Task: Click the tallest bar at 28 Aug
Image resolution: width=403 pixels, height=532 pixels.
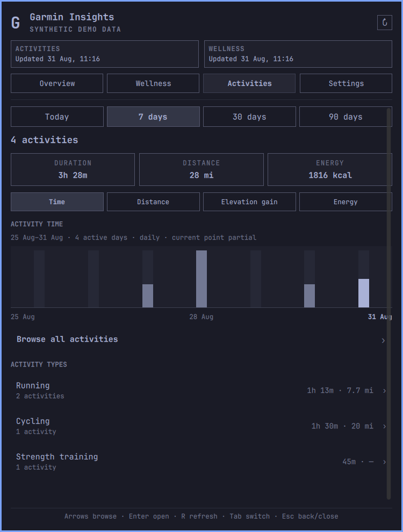Action: [x=201, y=279]
